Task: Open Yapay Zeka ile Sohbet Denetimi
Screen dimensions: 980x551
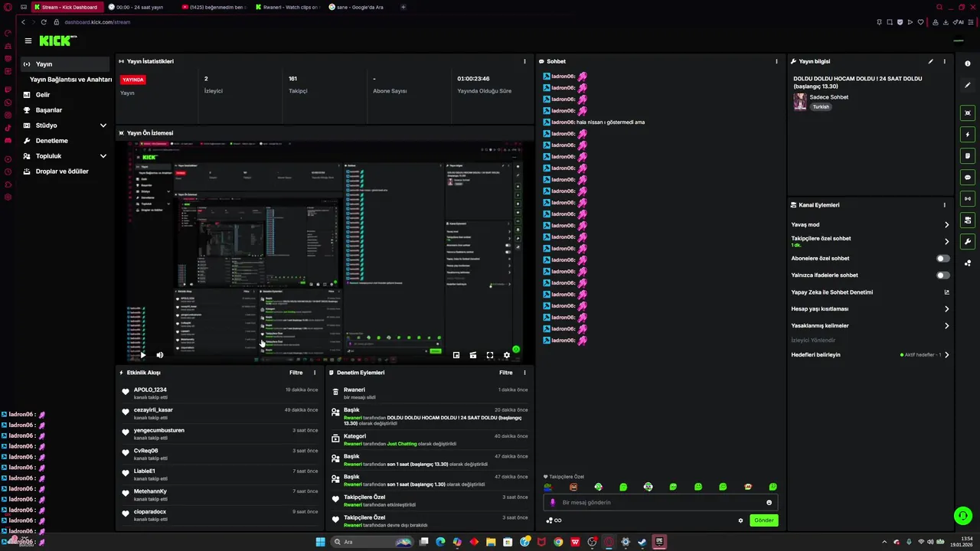Action: [871, 292]
